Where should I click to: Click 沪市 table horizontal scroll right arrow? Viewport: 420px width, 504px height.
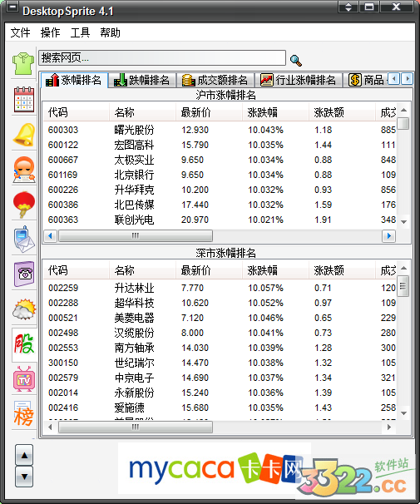point(389,236)
